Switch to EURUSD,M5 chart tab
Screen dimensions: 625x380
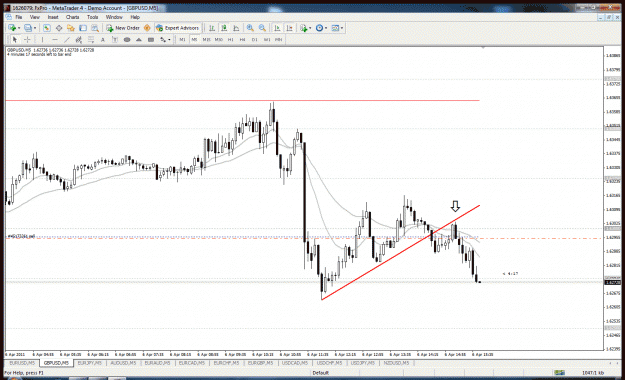coord(22,363)
